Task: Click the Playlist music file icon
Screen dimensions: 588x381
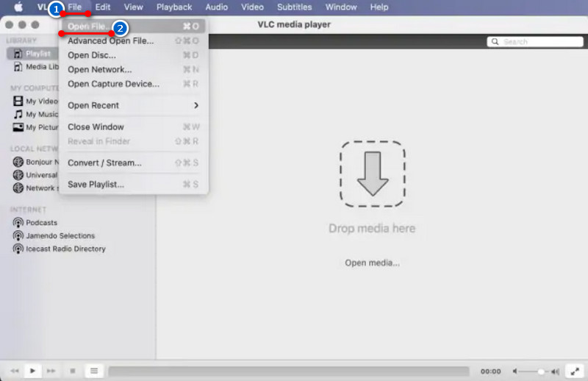Action: point(18,54)
